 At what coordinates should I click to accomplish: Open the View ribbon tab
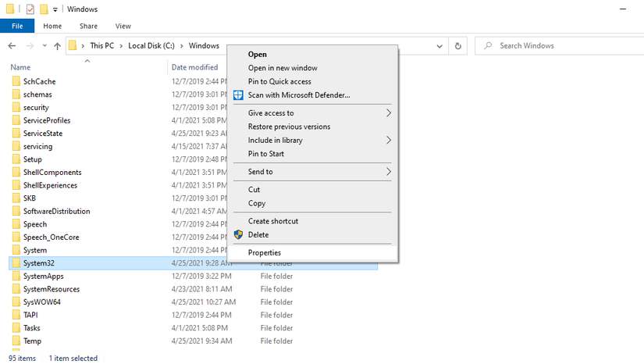tap(123, 26)
